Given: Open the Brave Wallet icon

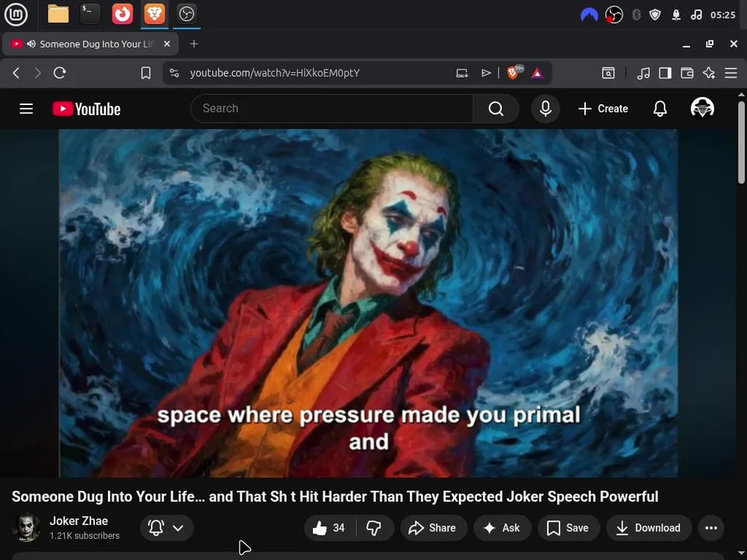Looking at the screenshot, I should [x=687, y=73].
